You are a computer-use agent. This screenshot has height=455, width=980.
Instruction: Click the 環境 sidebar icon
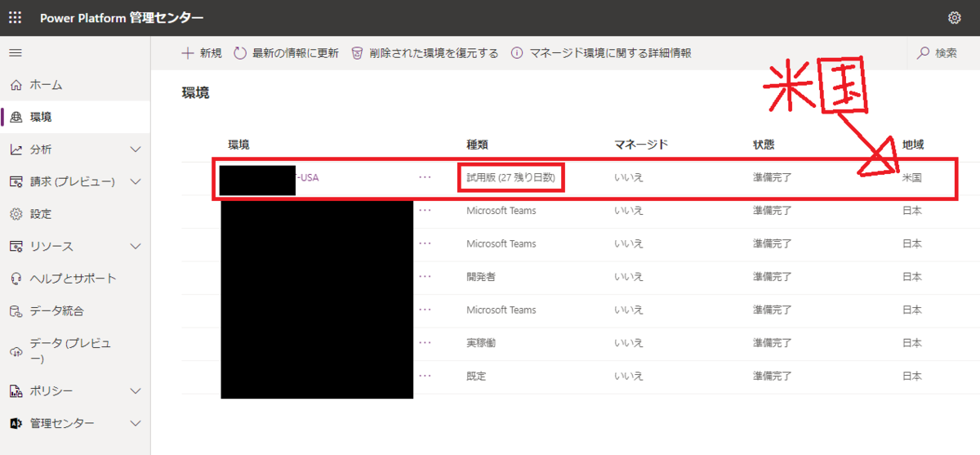(x=16, y=118)
